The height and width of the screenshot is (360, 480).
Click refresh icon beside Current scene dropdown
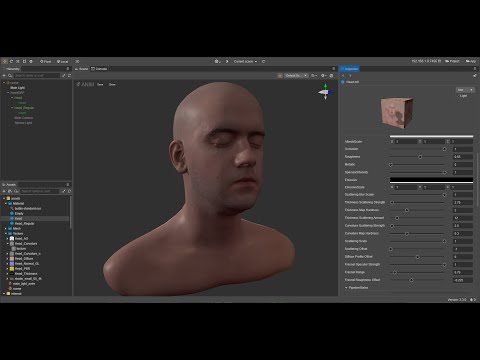click(x=263, y=61)
